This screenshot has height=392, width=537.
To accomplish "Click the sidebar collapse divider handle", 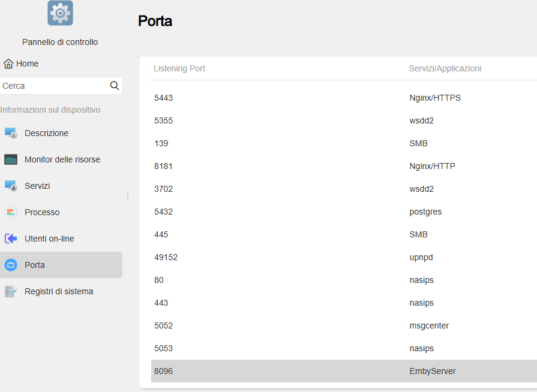I will [x=128, y=195].
